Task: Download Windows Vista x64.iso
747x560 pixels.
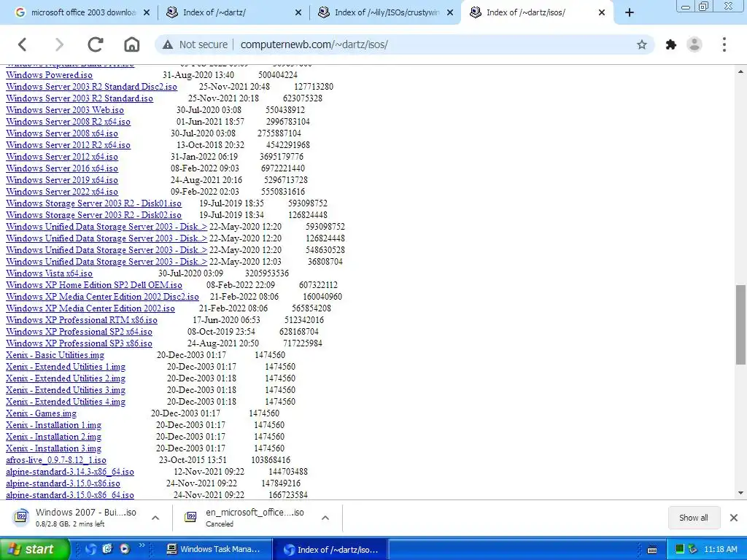Action: (x=49, y=273)
